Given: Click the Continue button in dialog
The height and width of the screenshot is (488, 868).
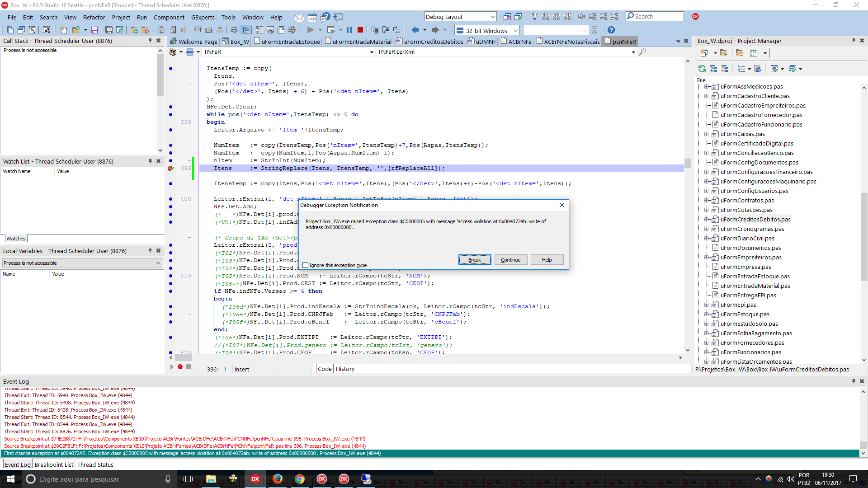Looking at the screenshot, I should click(x=511, y=260).
